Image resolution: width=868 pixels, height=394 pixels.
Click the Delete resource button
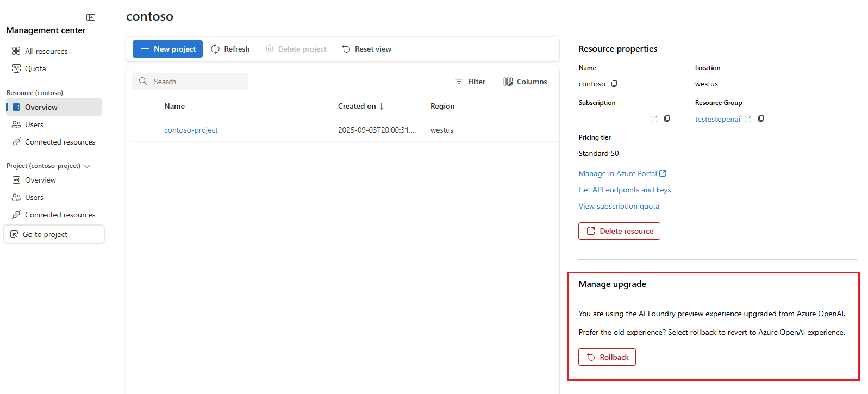click(x=619, y=231)
